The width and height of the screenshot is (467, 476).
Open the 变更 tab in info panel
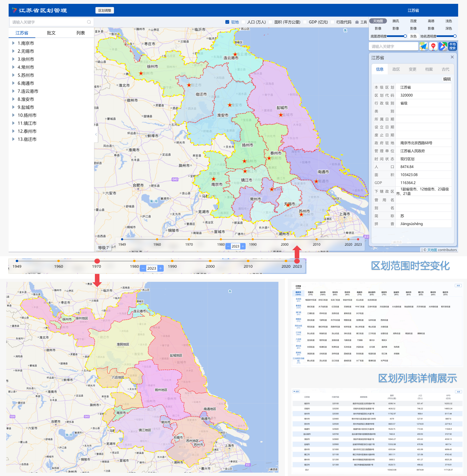[x=412, y=69]
